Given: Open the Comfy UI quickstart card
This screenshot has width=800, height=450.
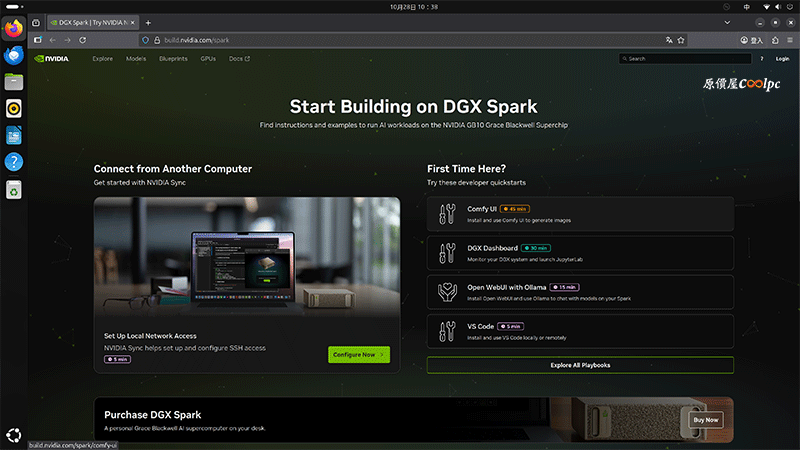Looking at the screenshot, I should pyautogui.click(x=580, y=213).
